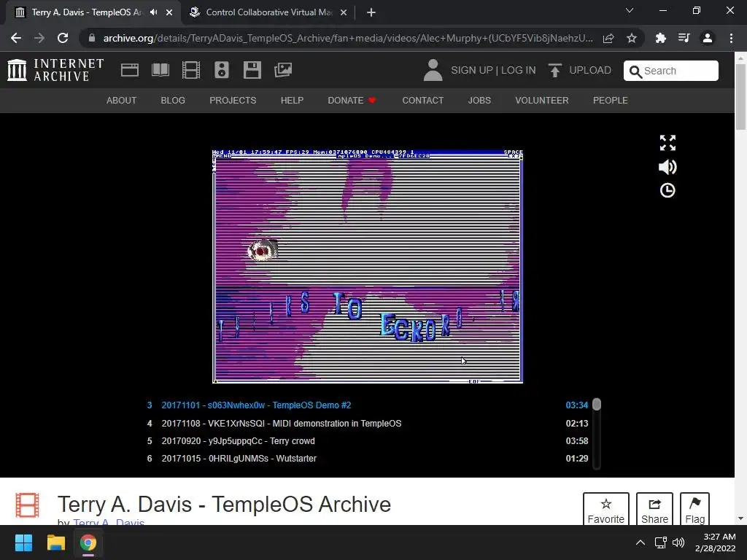The width and height of the screenshot is (747, 560).
Task: Click Chrome taskbar icon
Action: point(88,542)
